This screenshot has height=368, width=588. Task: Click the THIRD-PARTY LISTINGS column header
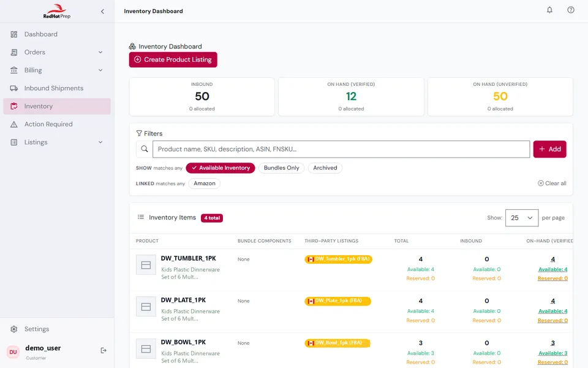click(x=331, y=240)
